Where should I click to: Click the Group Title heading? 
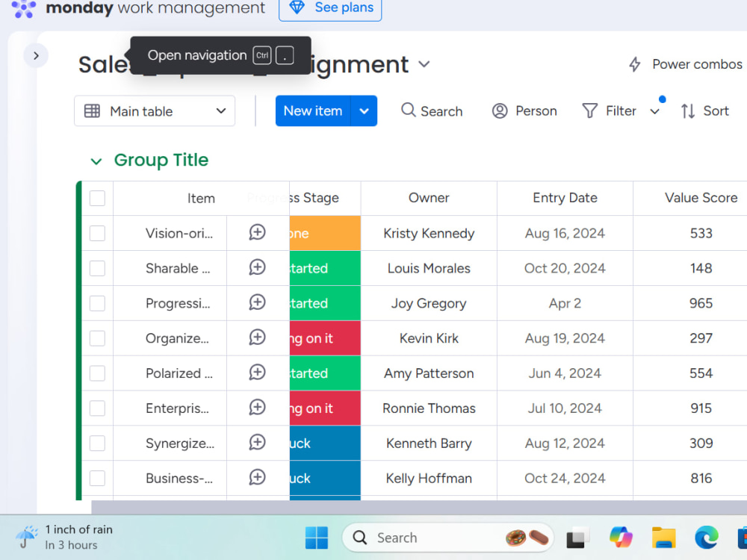click(161, 160)
